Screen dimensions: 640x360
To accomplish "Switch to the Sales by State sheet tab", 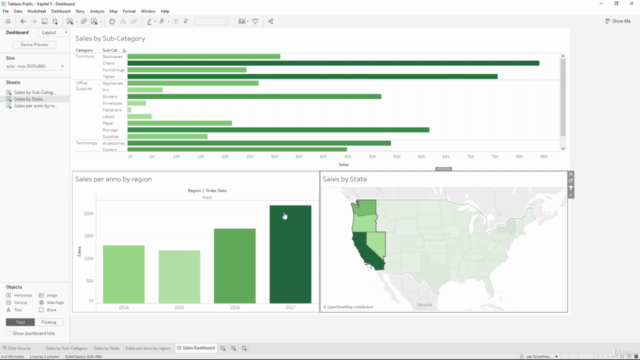I will [107, 348].
